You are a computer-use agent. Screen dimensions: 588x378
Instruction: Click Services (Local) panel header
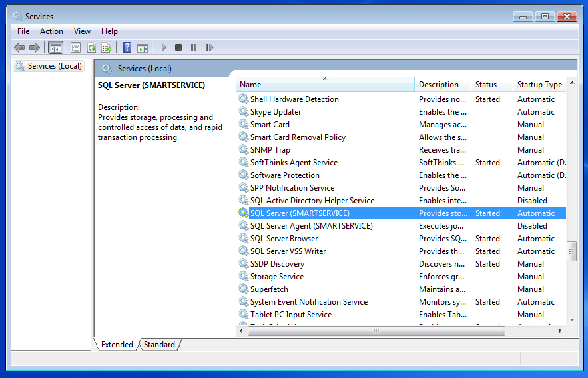point(145,69)
